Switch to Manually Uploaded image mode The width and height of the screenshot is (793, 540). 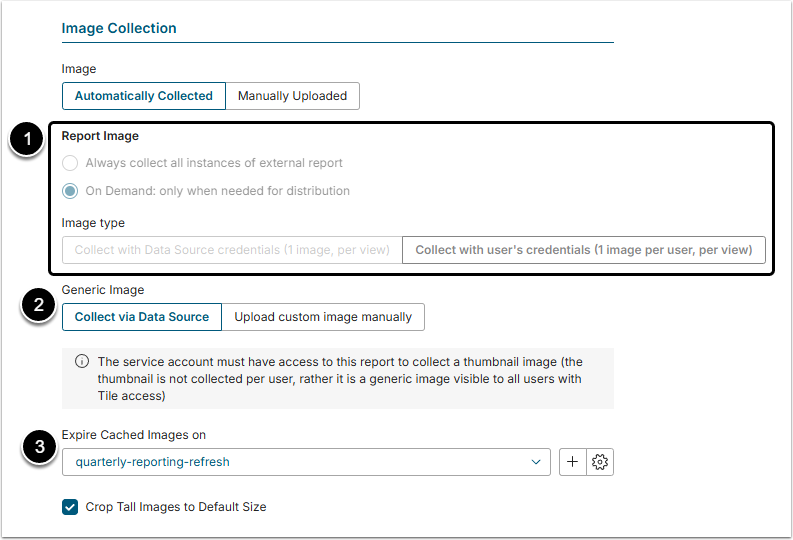[x=292, y=96]
